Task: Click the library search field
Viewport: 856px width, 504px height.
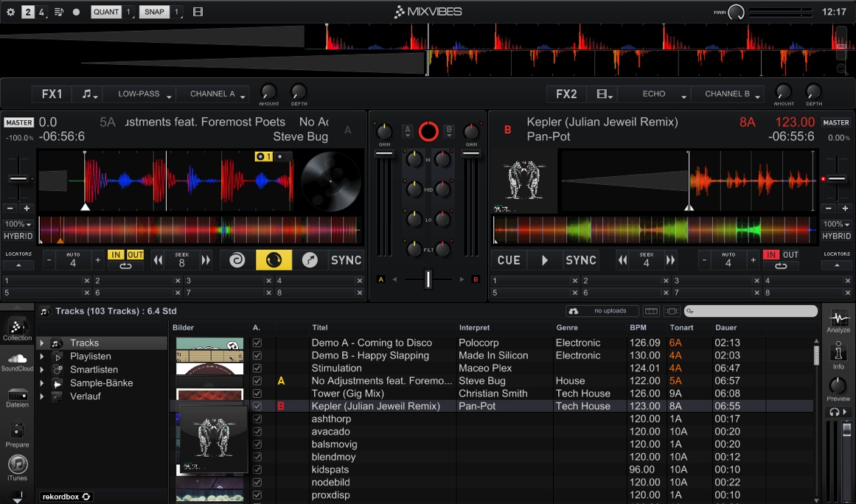Action: coord(751,312)
